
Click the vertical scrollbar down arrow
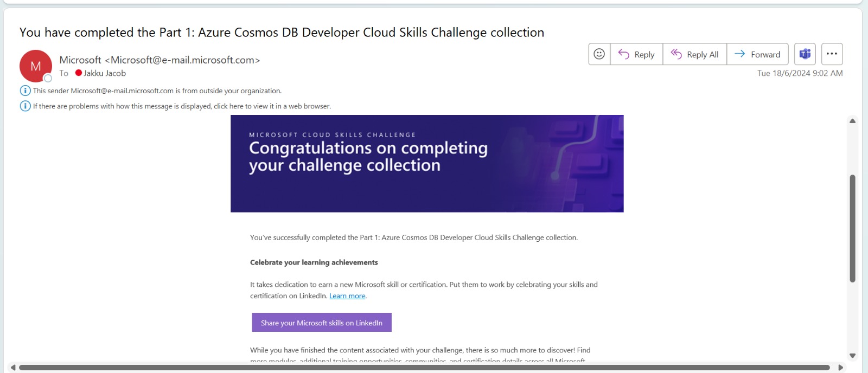coord(853,356)
